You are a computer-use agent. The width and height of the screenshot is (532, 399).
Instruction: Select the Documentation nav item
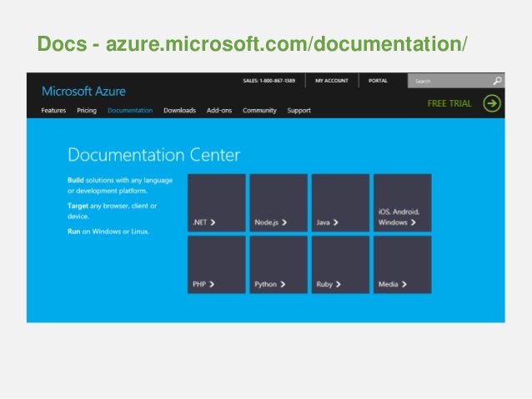click(130, 111)
